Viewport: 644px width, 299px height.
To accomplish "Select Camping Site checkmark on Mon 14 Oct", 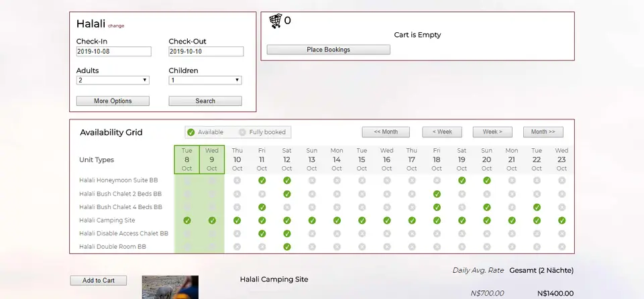I will click(337, 221).
